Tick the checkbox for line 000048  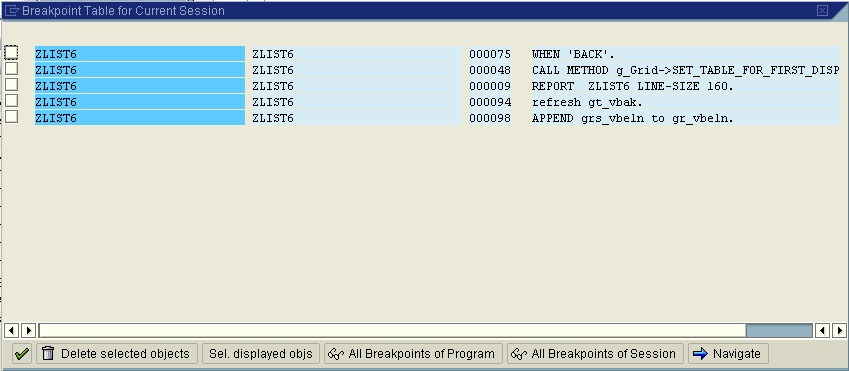tap(11, 69)
